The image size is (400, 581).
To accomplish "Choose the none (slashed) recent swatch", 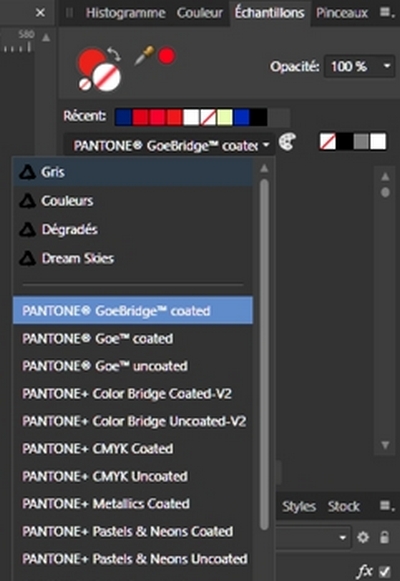I will [208, 117].
